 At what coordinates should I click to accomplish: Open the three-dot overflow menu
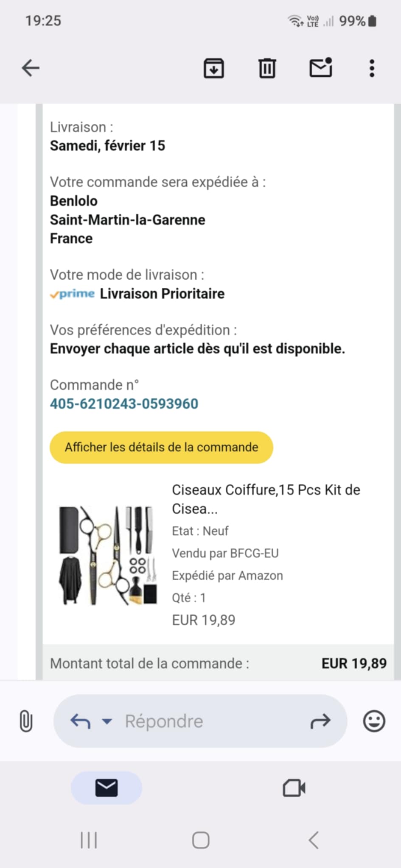pyautogui.click(x=372, y=68)
